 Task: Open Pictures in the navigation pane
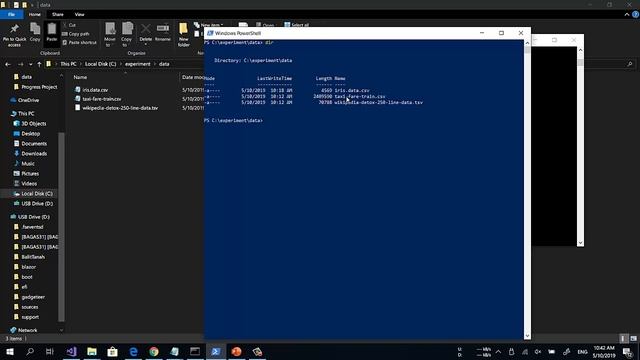click(x=30, y=173)
